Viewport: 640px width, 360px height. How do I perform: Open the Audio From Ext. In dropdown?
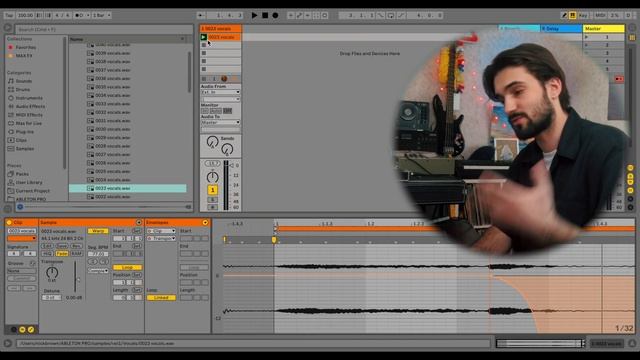tap(220, 92)
